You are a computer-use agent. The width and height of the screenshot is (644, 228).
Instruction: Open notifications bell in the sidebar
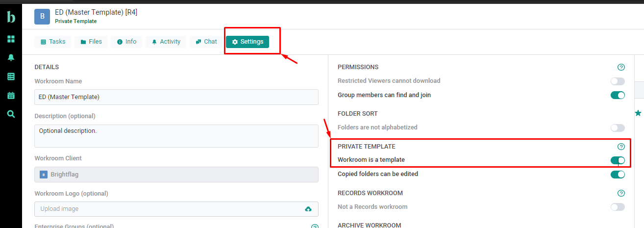(11, 57)
